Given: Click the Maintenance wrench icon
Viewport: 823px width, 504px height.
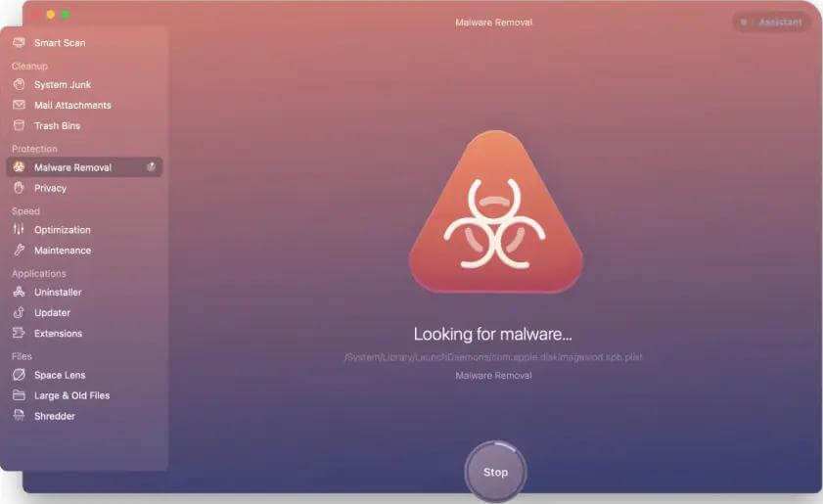Looking at the screenshot, I should pos(19,251).
